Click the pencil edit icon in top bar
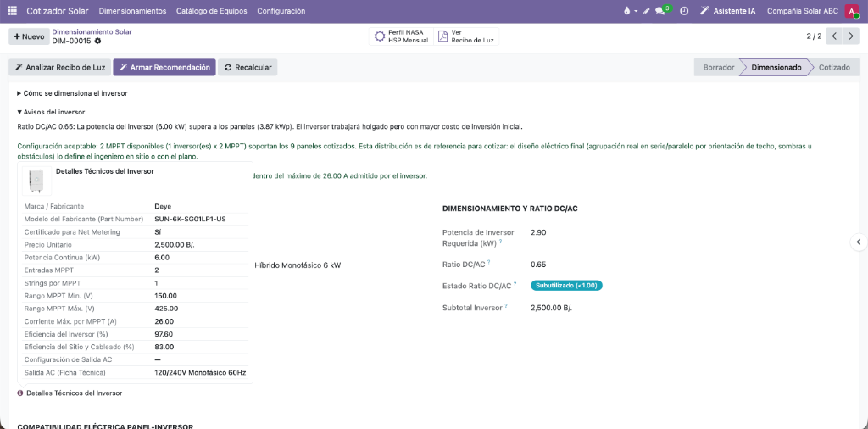 [x=646, y=11]
